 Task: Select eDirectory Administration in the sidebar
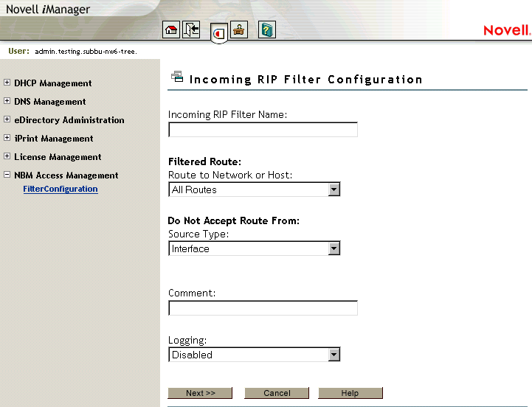point(69,120)
